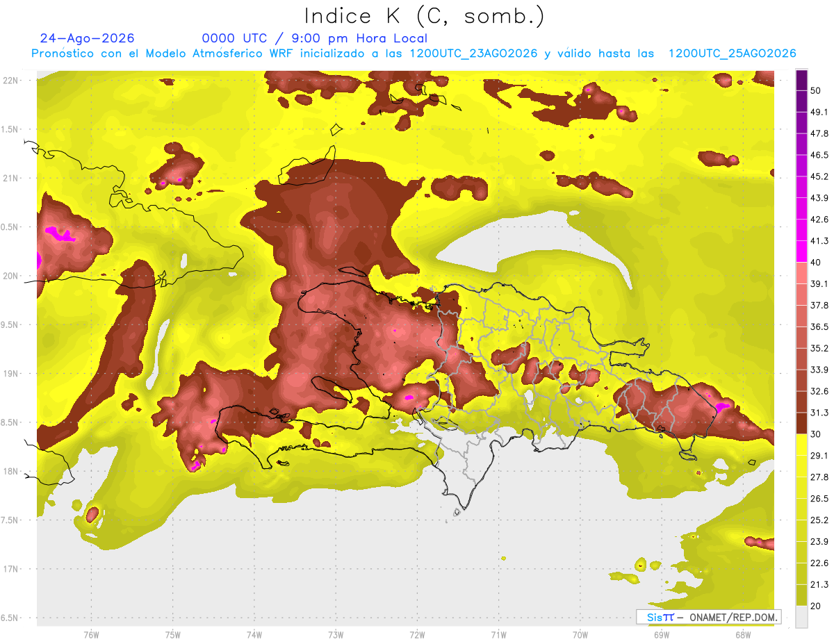Click the legend value "41.3"

click(x=820, y=241)
